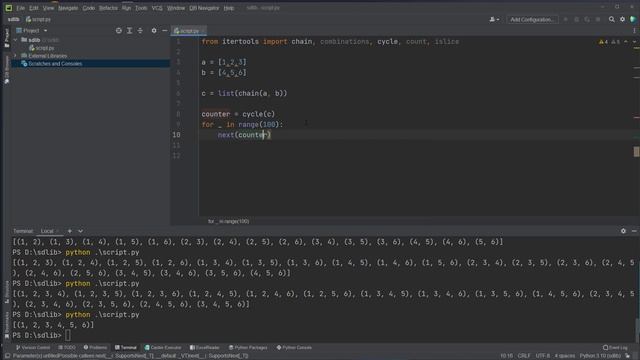
Task: Go to previous highlighted error arrow
Action: 626,42
